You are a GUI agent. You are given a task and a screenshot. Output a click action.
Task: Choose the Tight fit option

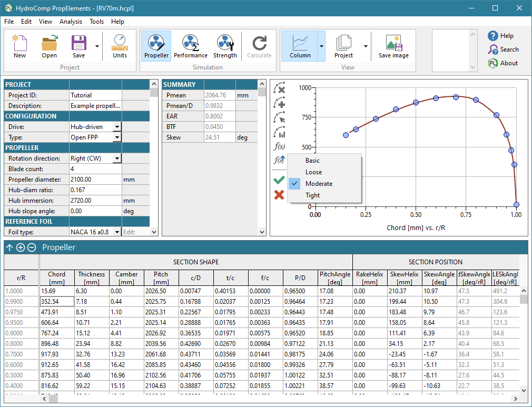pos(312,196)
